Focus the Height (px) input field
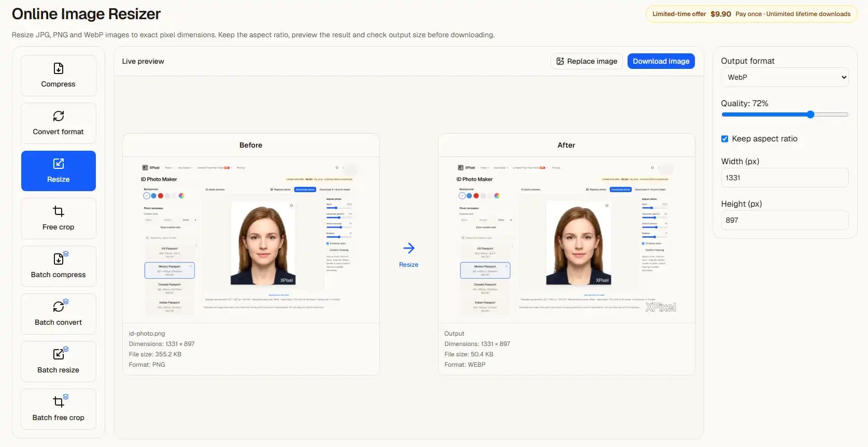 click(785, 220)
